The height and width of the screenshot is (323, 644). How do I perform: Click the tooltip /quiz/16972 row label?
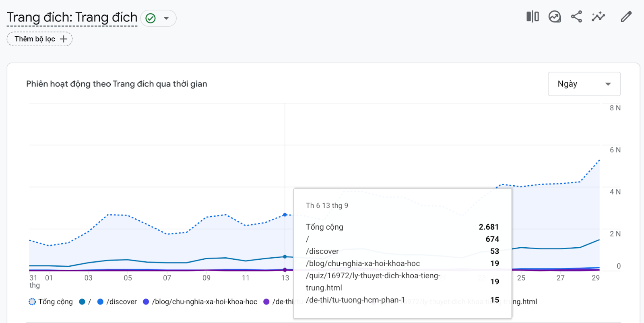click(373, 282)
